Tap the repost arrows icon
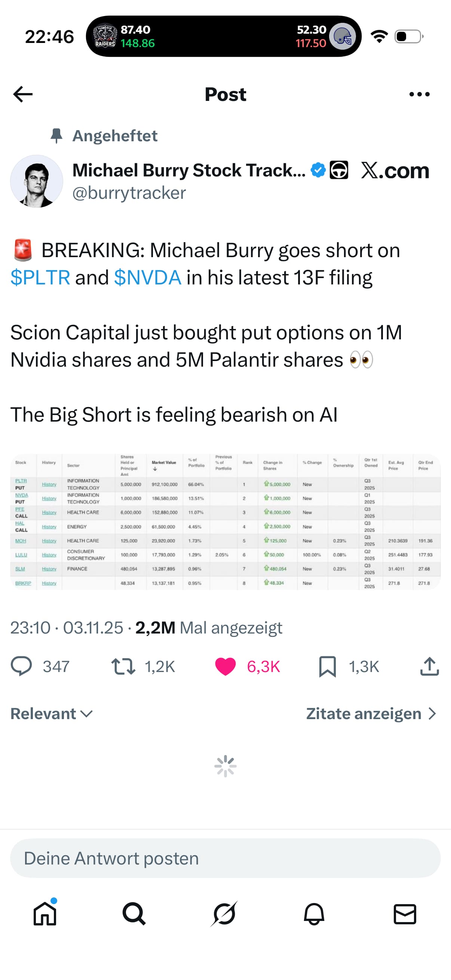This screenshot has width=451, height=980. [123, 666]
